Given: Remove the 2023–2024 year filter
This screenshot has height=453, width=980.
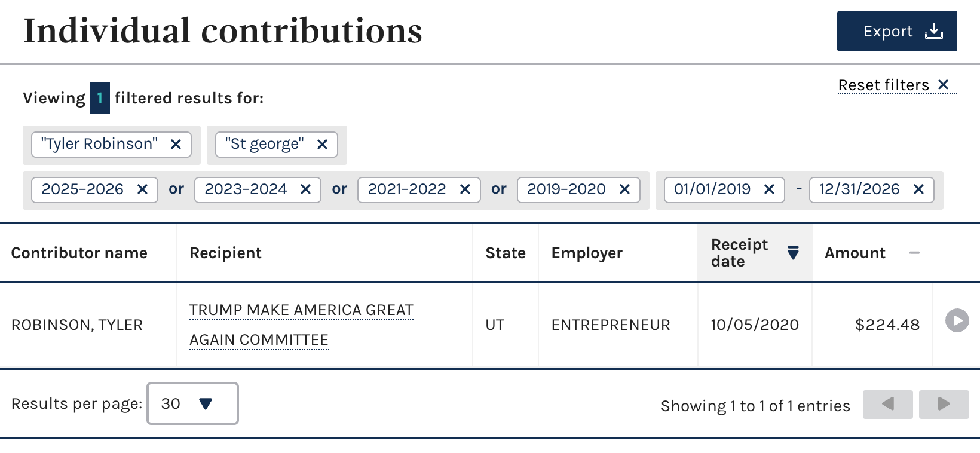Looking at the screenshot, I should click(x=305, y=189).
